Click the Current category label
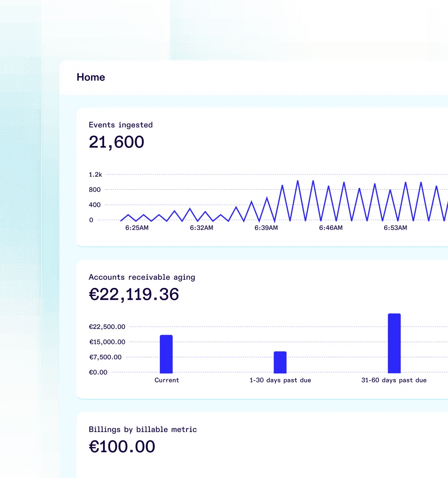Image resolution: width=448 pixels, height=478 pixels. pos(167,380)
